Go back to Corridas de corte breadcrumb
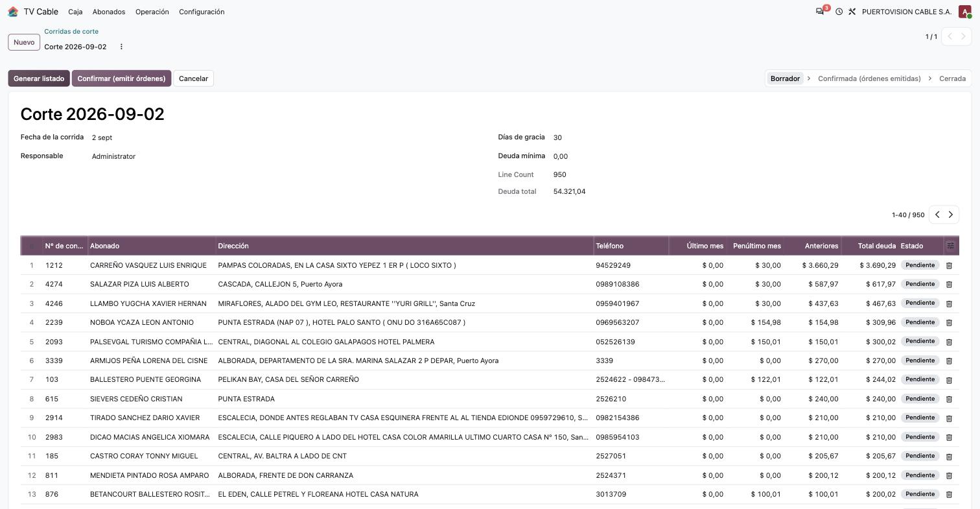The width and height of the screenshot is (980, 509). (x=71, y=31)
